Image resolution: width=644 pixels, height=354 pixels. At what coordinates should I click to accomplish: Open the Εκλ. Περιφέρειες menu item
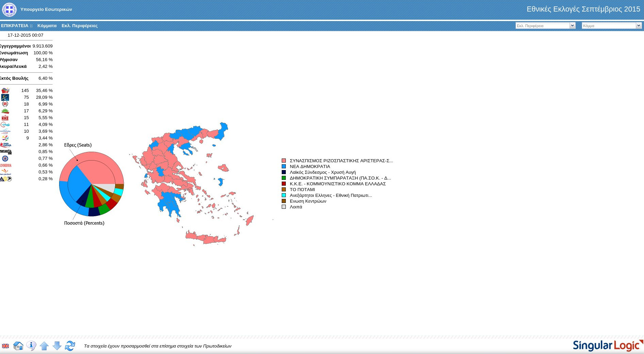click(x=80, y=26)
